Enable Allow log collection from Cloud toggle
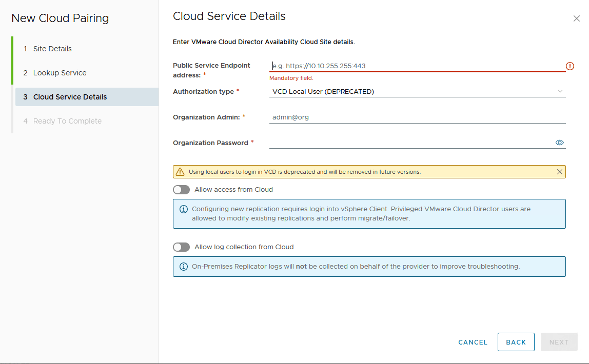 (182, 247)
